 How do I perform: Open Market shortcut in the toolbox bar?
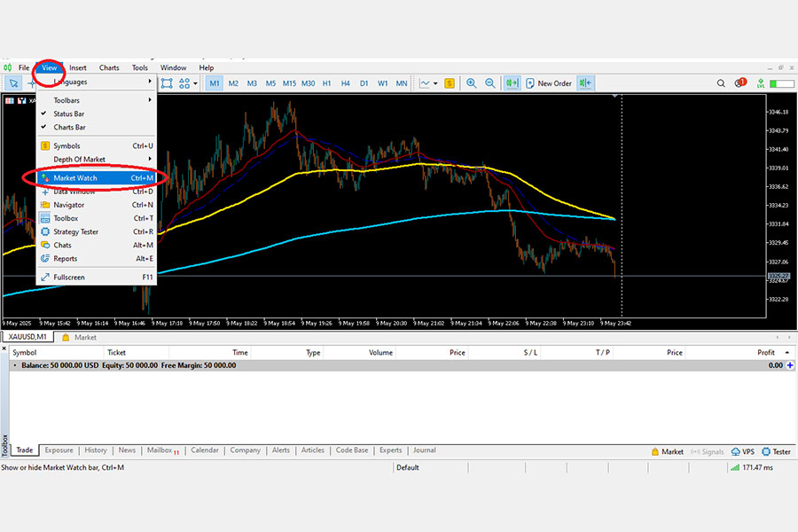pyautogui.click(x=667, y=451)
